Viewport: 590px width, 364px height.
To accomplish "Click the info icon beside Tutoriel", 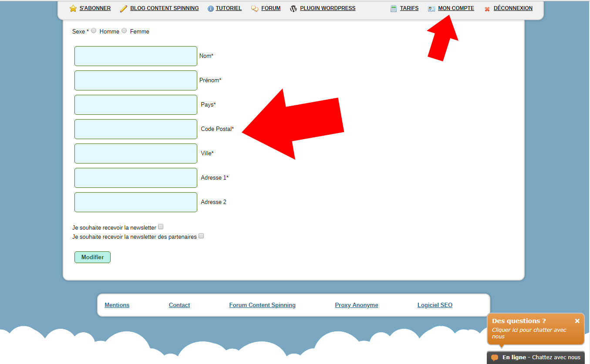I will (x=211, y=9).
